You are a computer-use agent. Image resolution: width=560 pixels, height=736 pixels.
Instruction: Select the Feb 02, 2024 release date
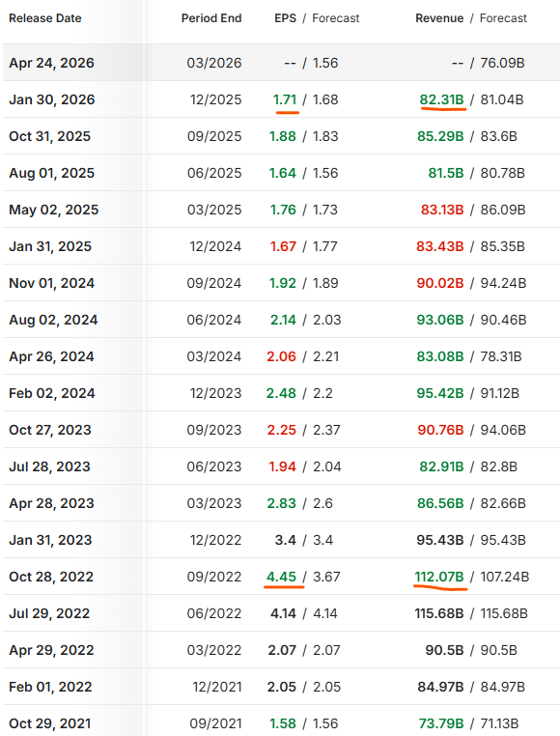[52, 393]
